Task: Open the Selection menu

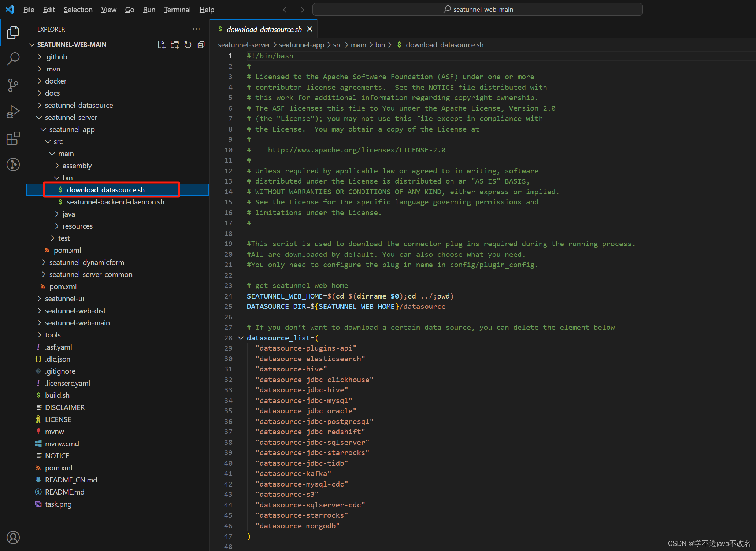Action: point(78,10)
